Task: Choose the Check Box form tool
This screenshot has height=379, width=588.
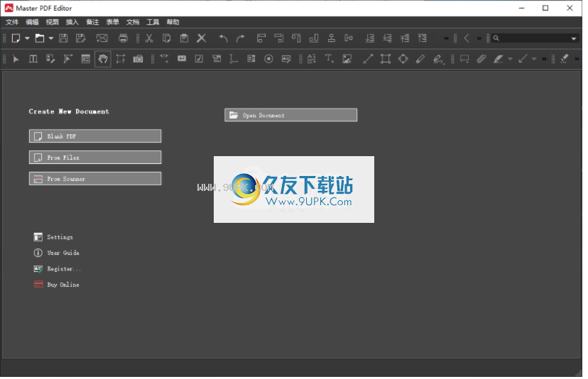Action: coord(199,59)
